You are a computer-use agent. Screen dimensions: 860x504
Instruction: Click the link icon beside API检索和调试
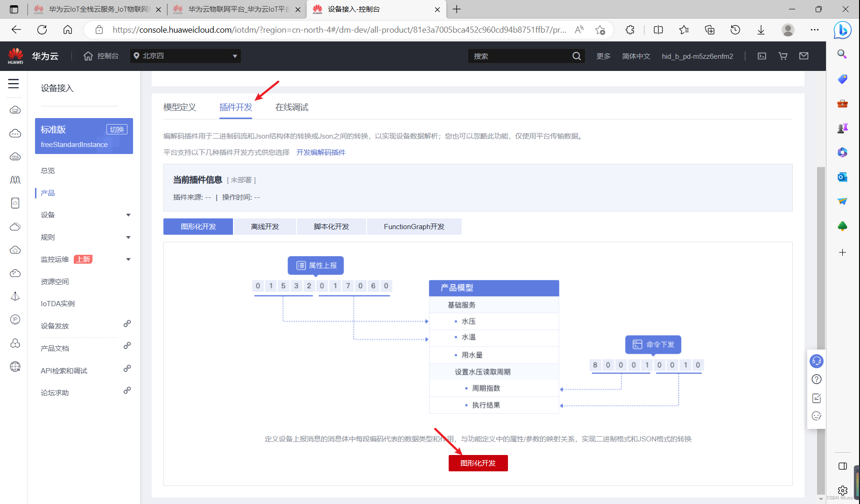point(127,368)
